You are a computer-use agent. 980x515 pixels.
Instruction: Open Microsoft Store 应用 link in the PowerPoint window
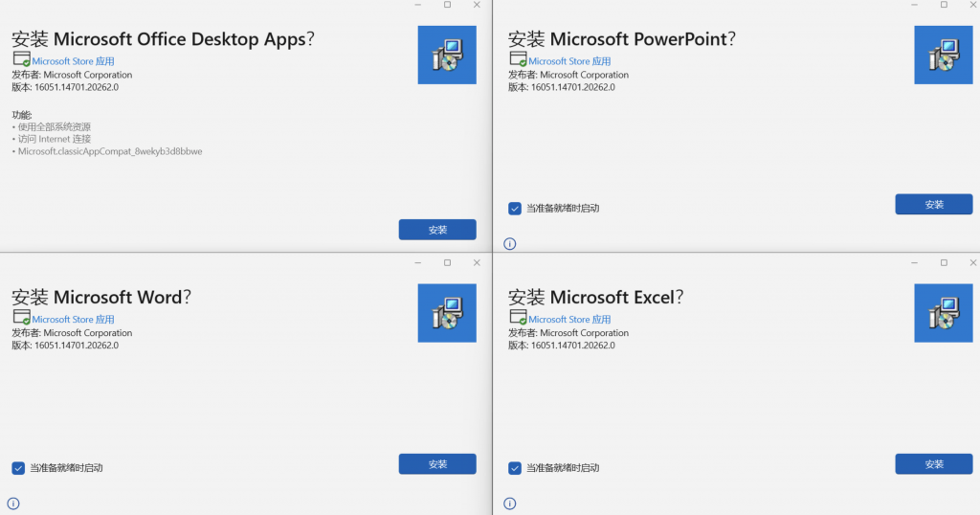(569, 61)
